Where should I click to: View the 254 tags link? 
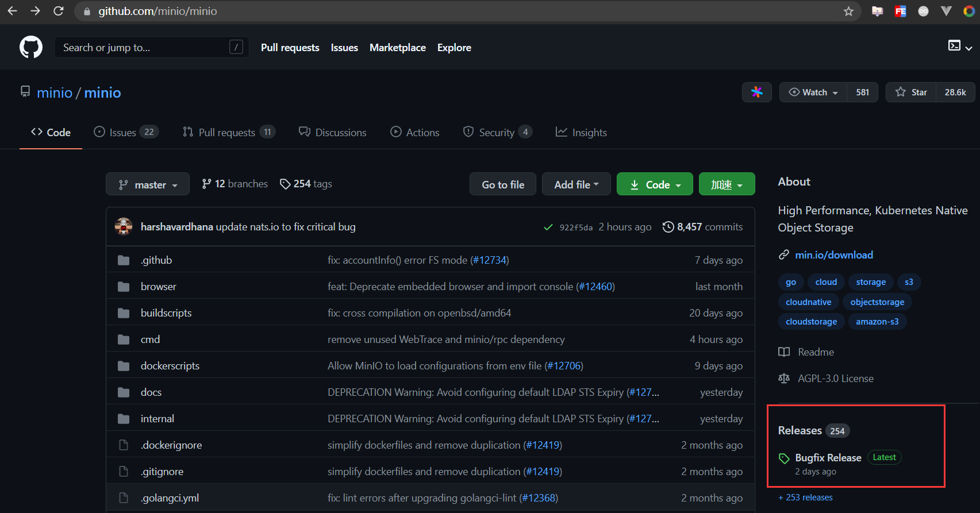[x=306, y=184]
